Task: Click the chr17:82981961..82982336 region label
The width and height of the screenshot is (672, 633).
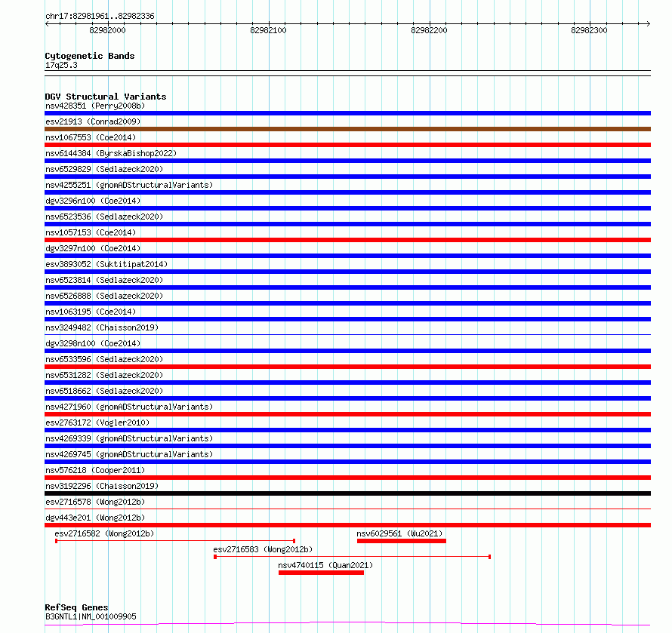Action: [x=100, y=17]
